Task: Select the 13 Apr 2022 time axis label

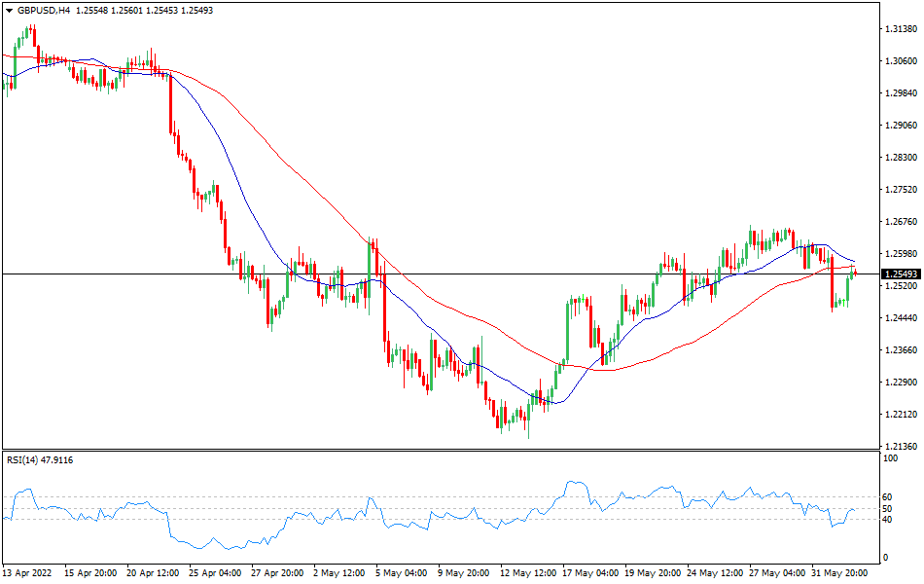Action: click(27, 574)
